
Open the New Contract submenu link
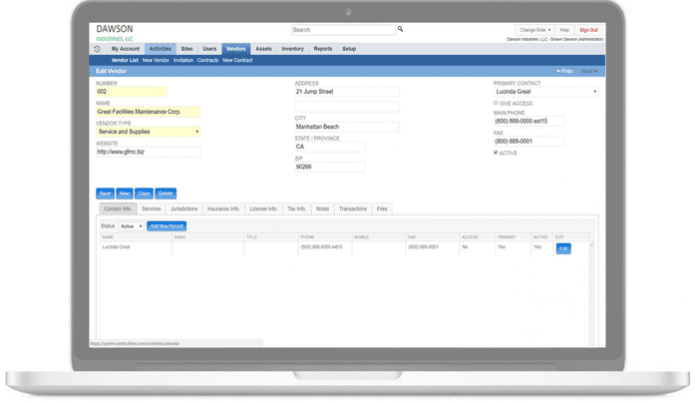pyautogui.click(x=237, y=60)
